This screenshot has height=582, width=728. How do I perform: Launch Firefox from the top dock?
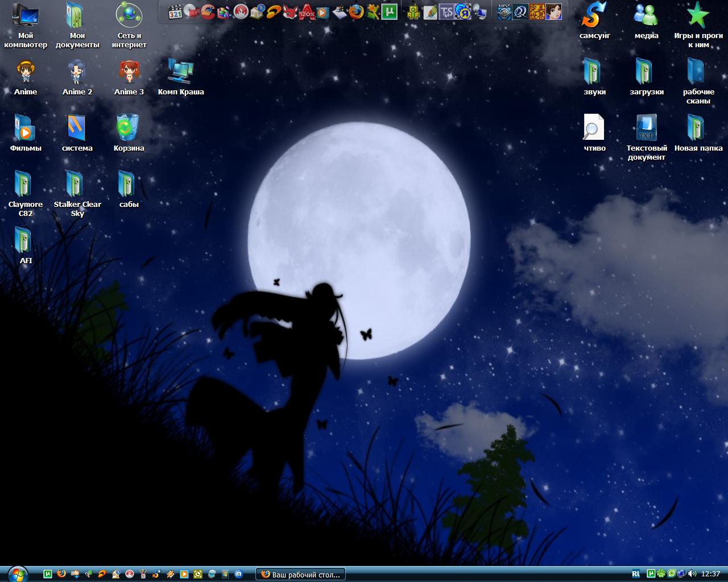point(357,11)
